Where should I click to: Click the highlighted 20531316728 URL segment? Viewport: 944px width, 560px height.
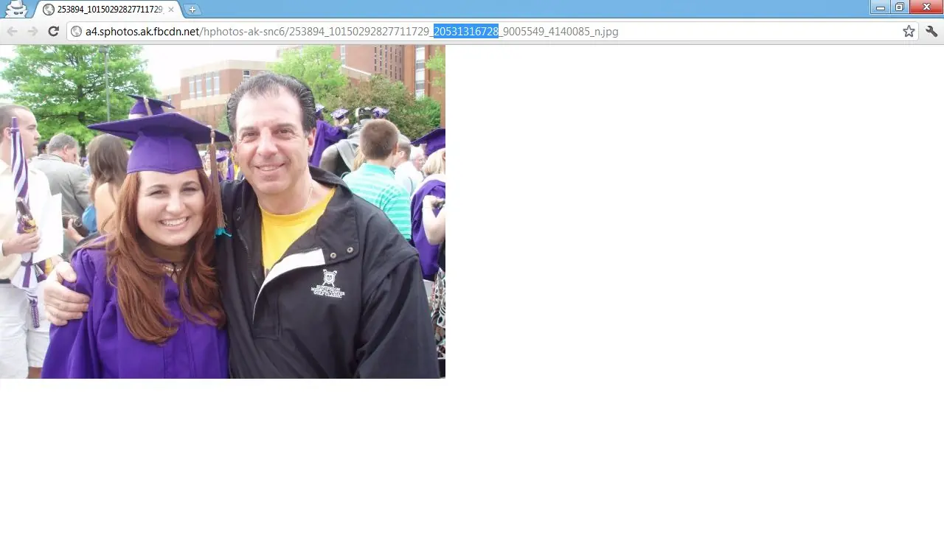466,31
